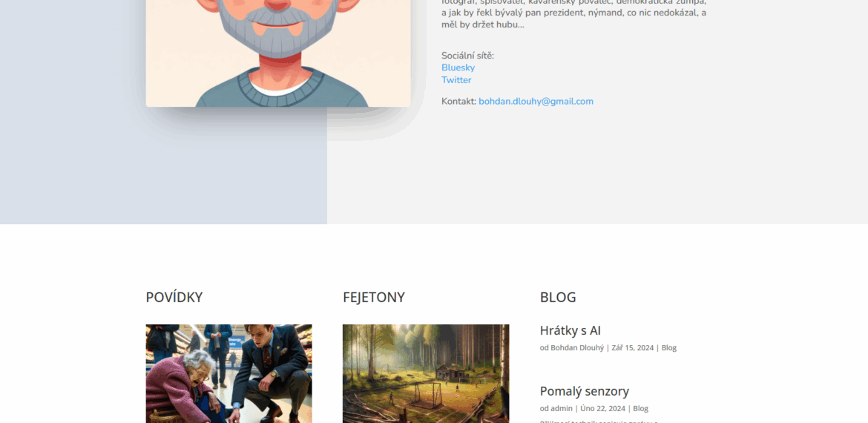The width and height of the screenshot is (868, 423).
Task: Open the Hrátky s AI post
Action: tap(571, 330)
